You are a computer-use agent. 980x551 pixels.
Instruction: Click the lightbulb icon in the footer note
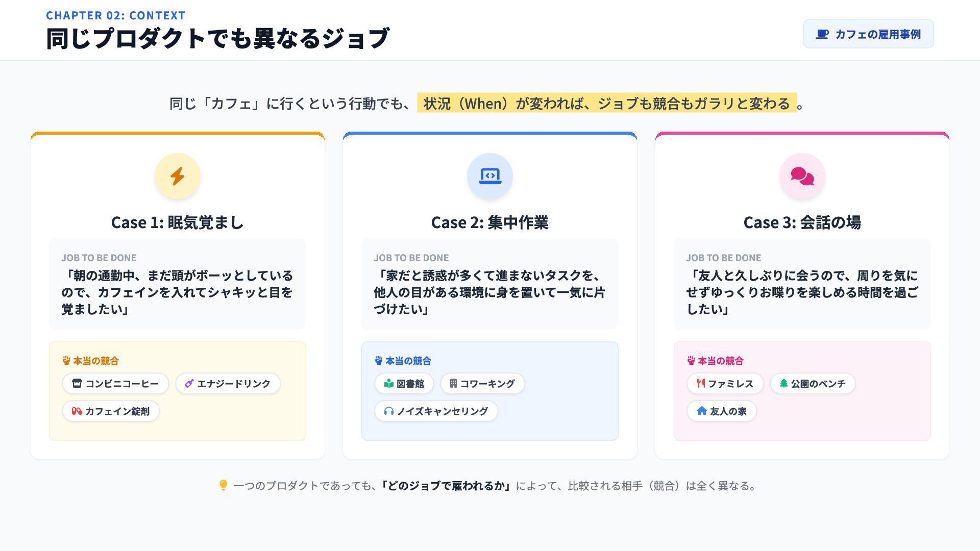[x=223, y=485]
